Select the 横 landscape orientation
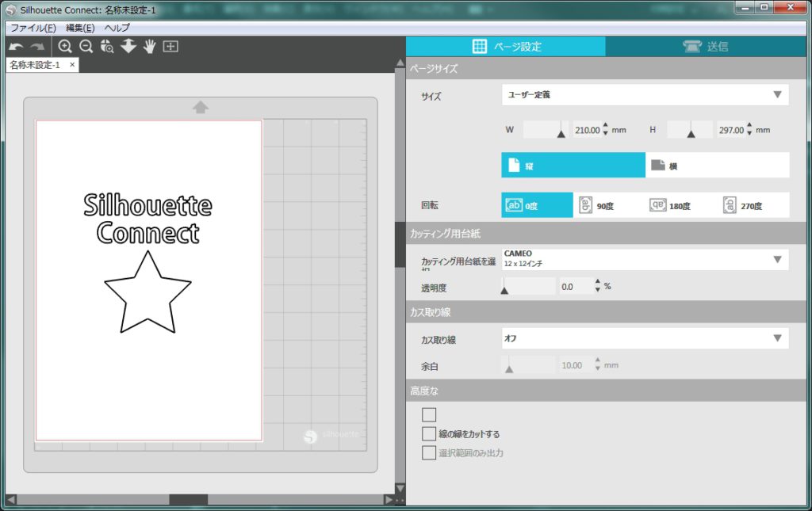812x511 pixels. 717,165
